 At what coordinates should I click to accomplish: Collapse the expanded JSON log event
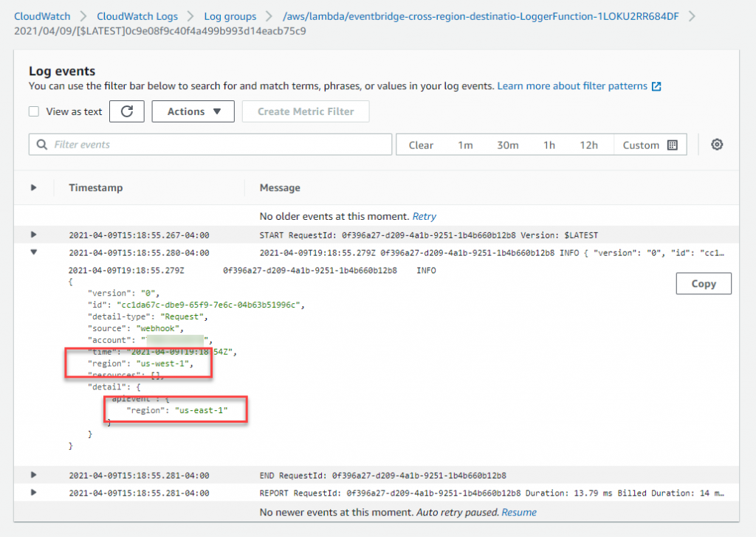(33, 252)
